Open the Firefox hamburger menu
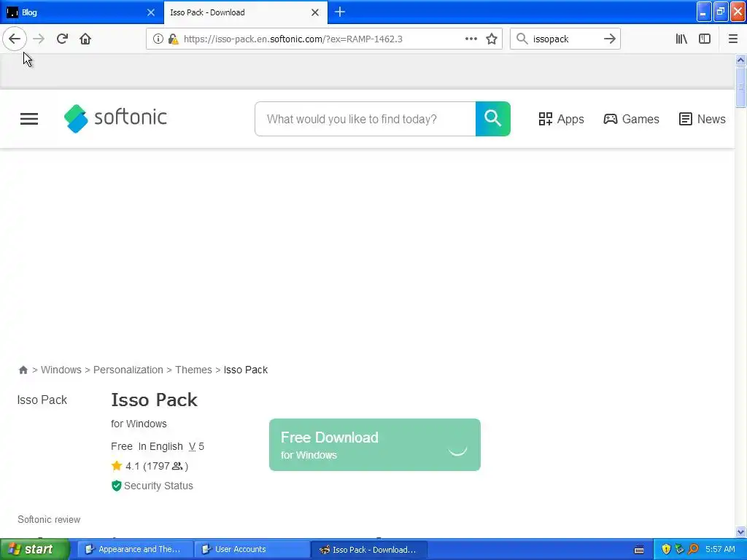747x560 pixels. coord(733,39)
